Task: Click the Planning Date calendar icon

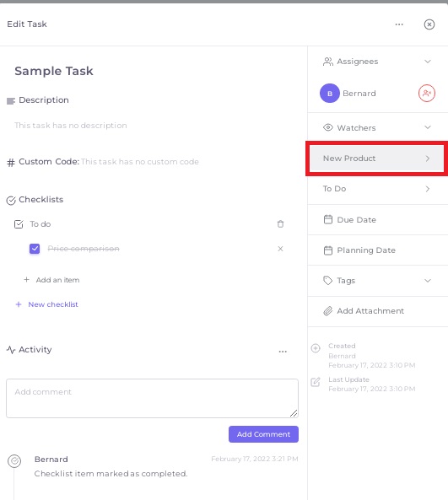Action: click(328, 250)
